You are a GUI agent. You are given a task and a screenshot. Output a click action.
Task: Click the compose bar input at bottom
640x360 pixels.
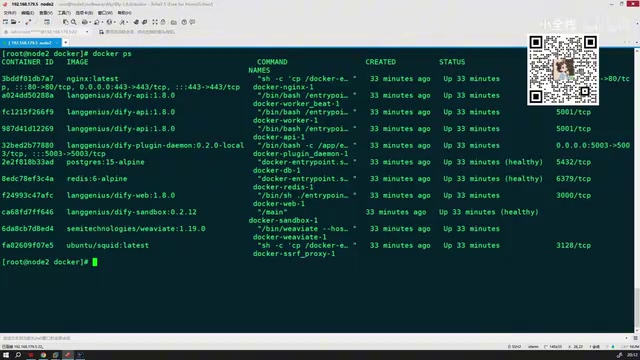coord(312,338)
